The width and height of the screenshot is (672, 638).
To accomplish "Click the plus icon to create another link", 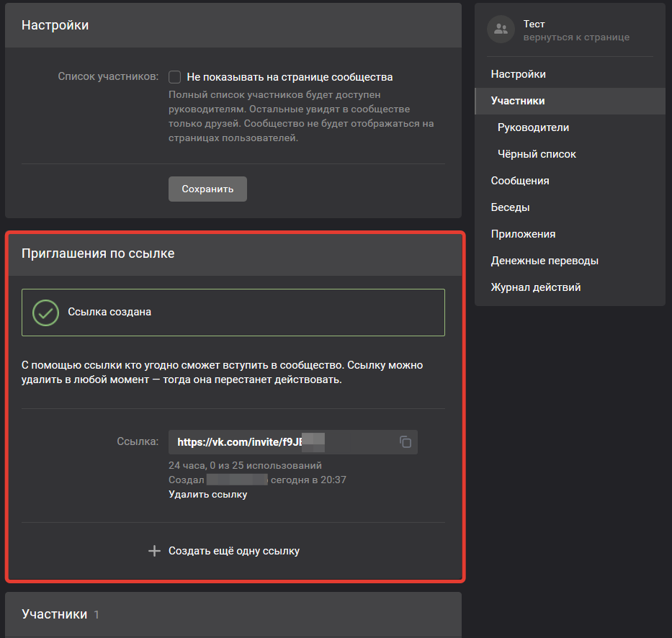I will click(x=153, y=551).
